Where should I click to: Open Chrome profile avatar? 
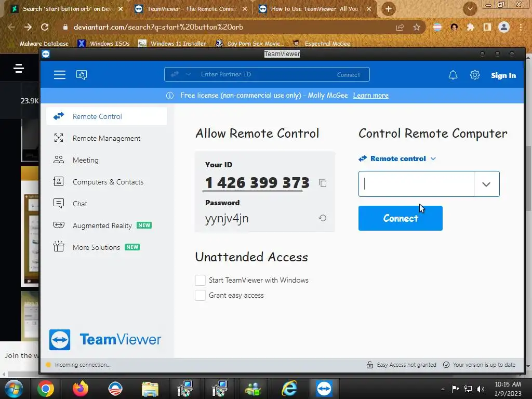click(504, 27)
